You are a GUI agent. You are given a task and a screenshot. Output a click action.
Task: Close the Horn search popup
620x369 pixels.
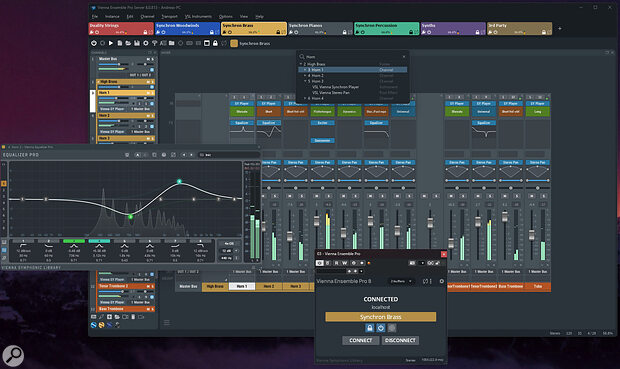[x=404, y=57]
